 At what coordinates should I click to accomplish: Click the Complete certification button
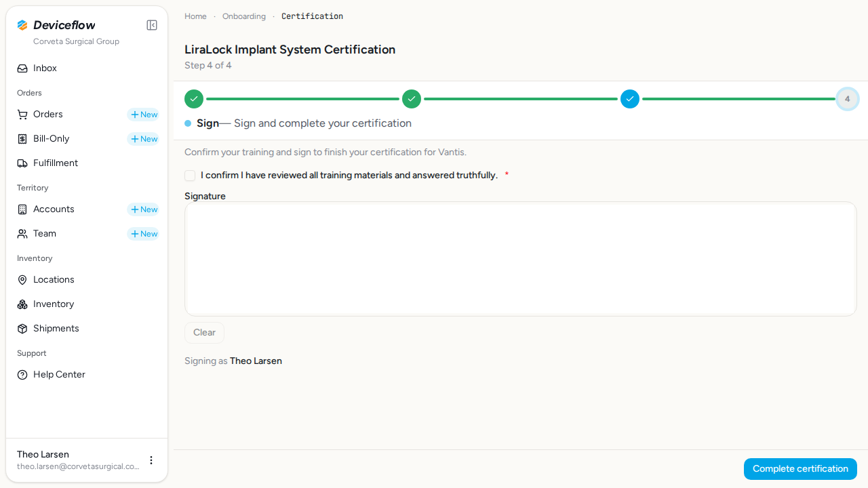click(800, 469)
